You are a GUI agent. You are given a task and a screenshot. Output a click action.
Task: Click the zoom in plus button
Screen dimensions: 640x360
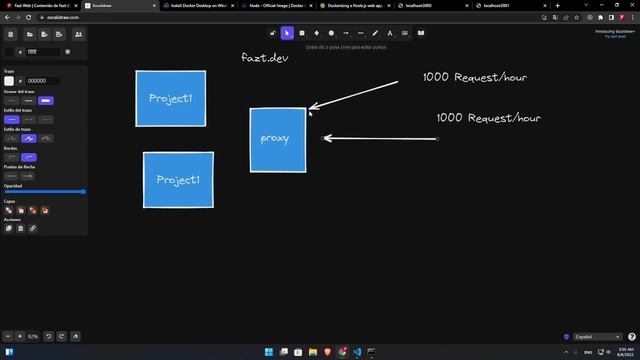pyautogui.click(x=20, y=337)
